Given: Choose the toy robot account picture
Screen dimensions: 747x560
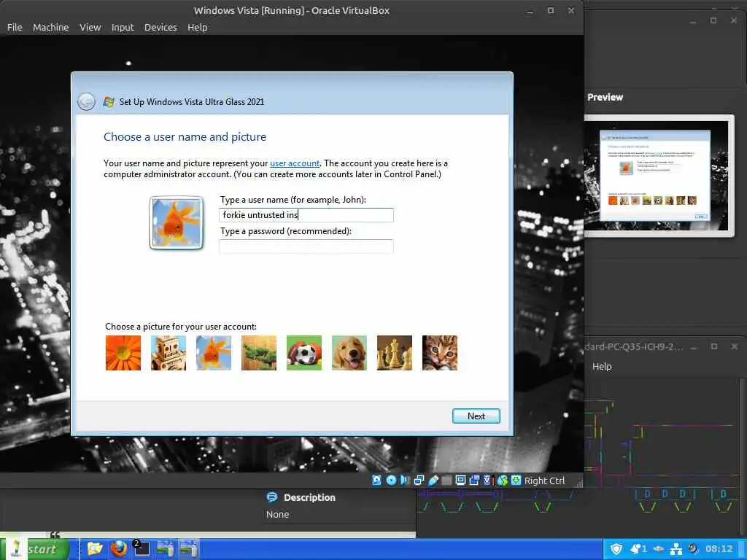Looking at the screenshot, I should click(x=169, y=353).
